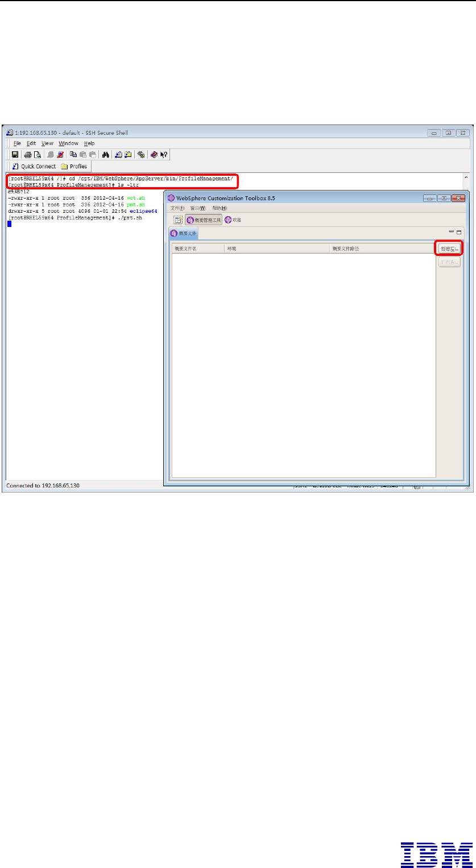Click the Disconnect icon in SSH toolbar
This screenshot has width=476, height=868.
[60, 154]
